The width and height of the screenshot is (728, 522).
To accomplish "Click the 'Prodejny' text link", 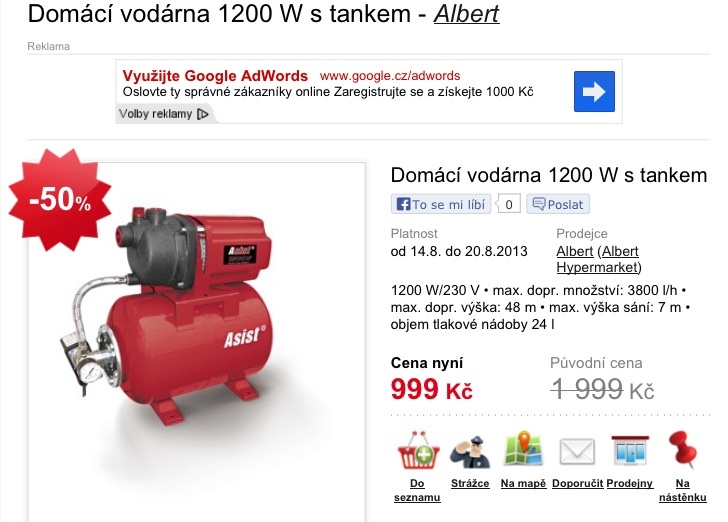I will click(x=630, y=483).
